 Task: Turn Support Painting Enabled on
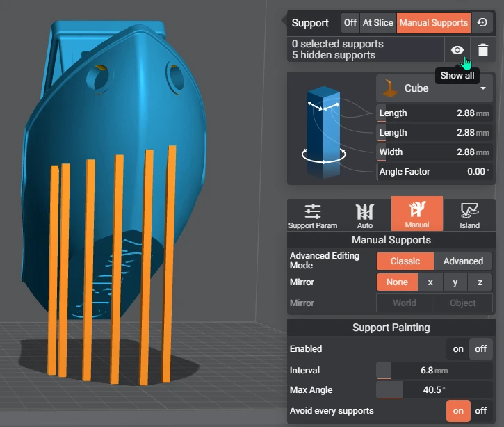point(458,349)
